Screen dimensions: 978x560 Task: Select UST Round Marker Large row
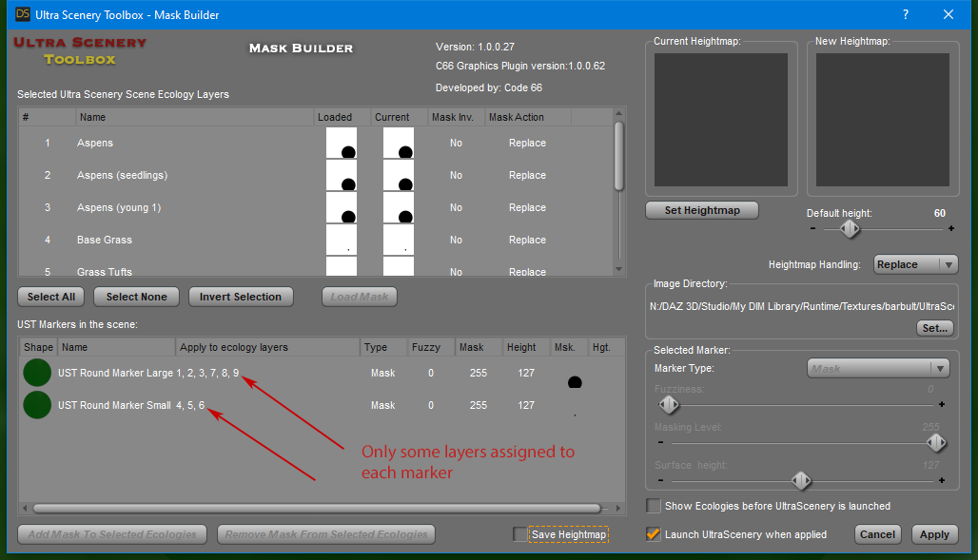pyautogui.click(x=322, y=373)
